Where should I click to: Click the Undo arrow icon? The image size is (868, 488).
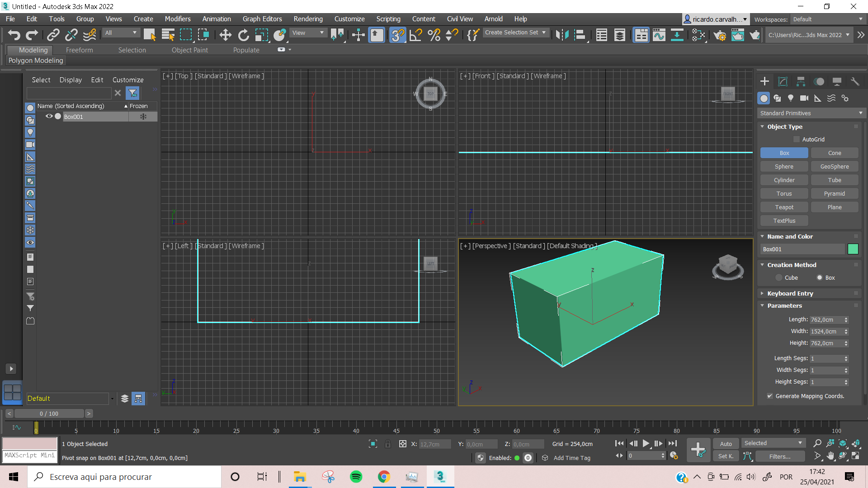point(14,35)
